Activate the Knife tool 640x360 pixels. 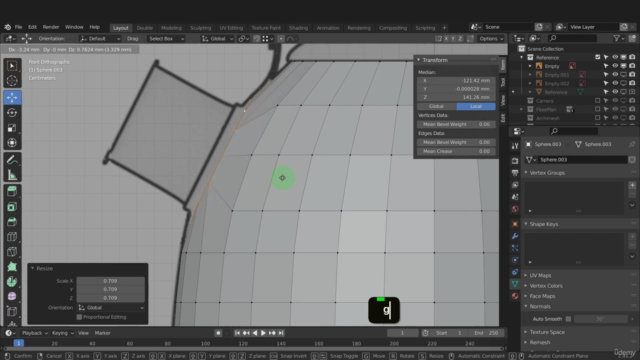12,252
